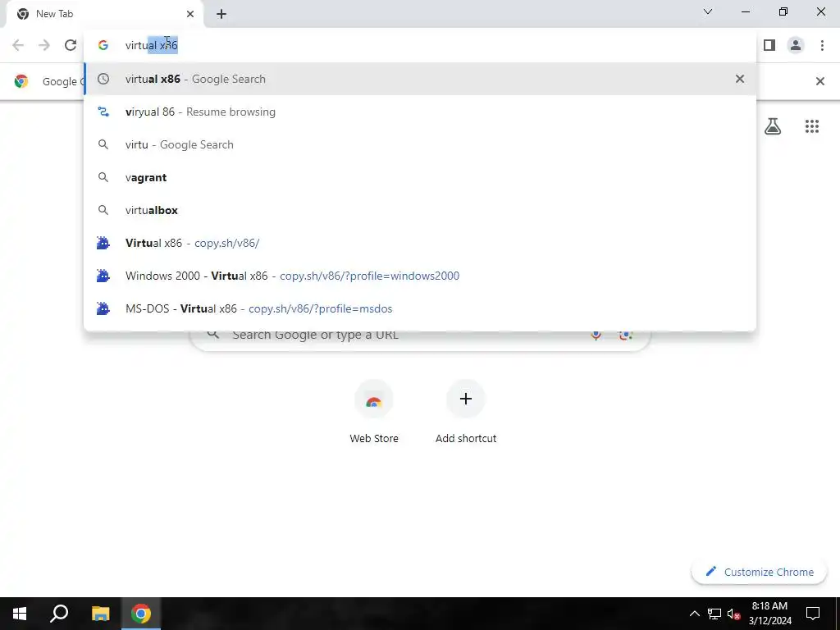Image resolution: width=840 pixels, height=630 pixels.
Task: Pick the vagrant search suggestion
Action: tap(420, 177)
